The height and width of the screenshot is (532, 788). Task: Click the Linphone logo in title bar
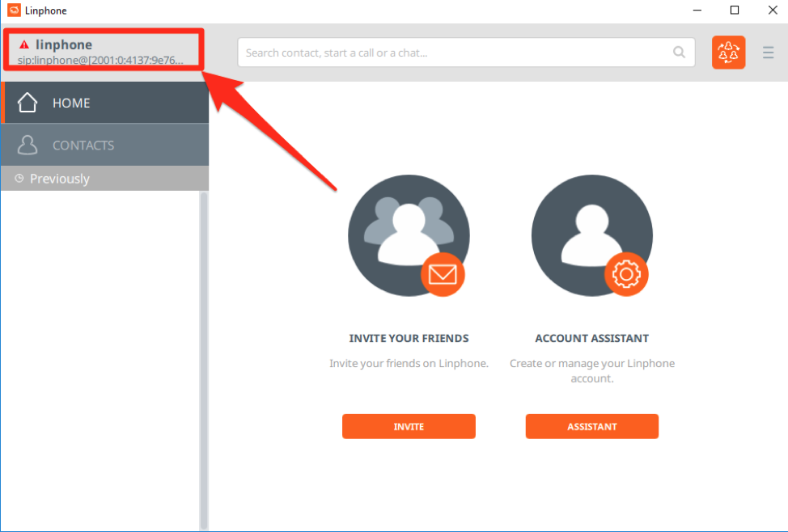[x=13, y=11]
